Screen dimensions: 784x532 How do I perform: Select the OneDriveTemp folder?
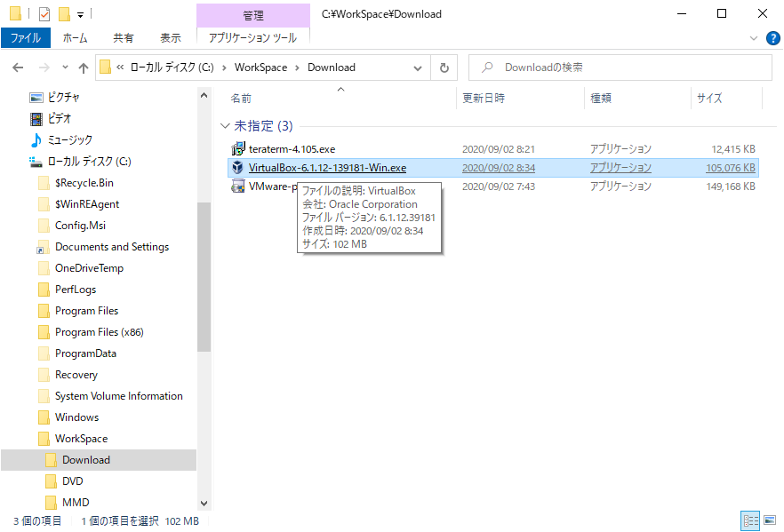click(89, 268)
